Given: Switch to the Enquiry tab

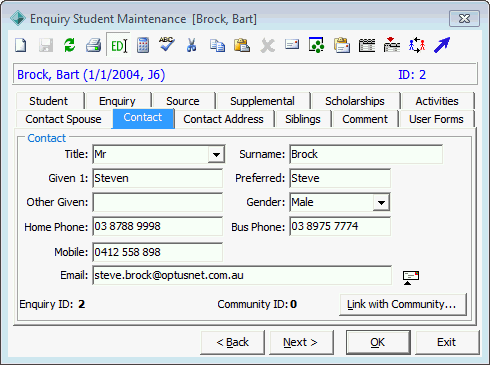Looking at the screenshot, I should tap(117, 101).
